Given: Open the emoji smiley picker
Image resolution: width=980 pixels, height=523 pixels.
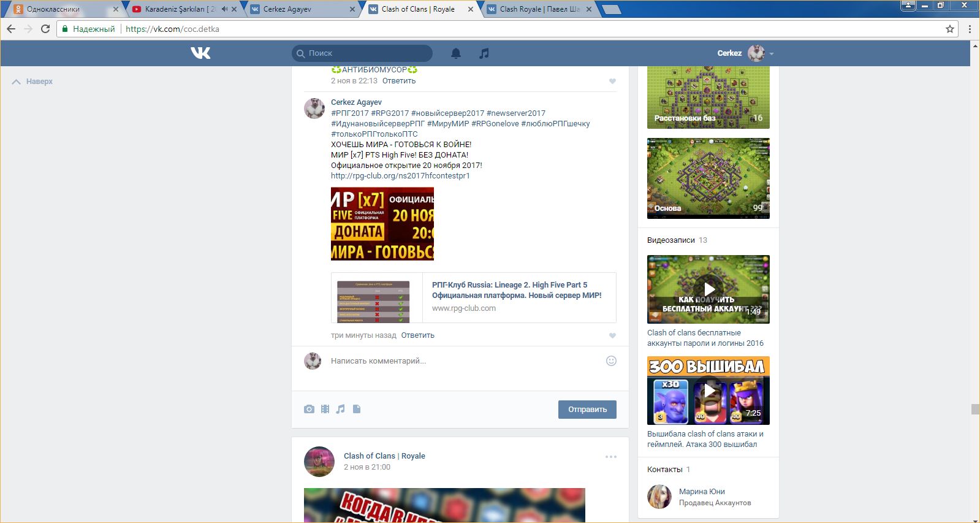Looking at the screenshot, I should [611, 361].
